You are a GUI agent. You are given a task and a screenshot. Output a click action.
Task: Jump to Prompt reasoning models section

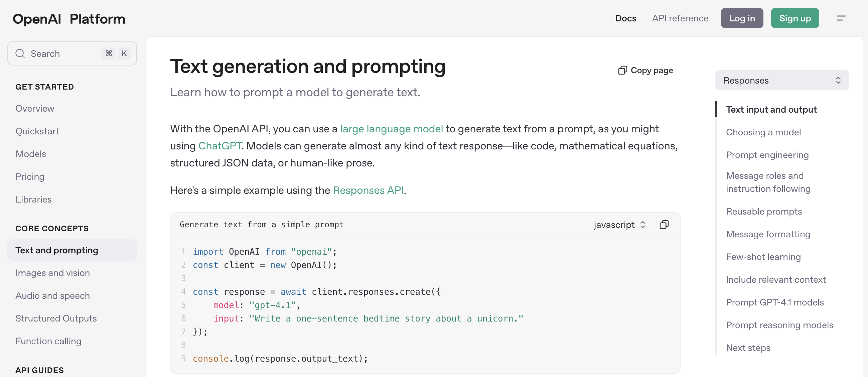click(779, 325)
